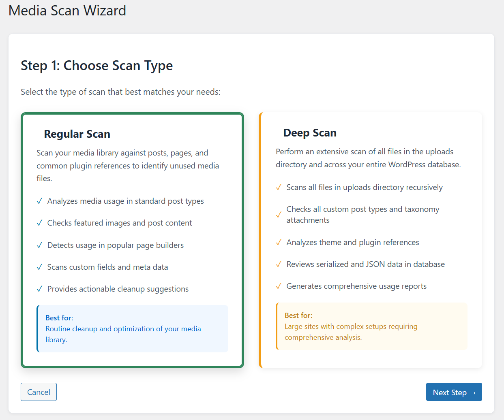Click the checkmark beside "Analyzes theme and plugin references"
The image size is (504, 420).
coord(279,242)
